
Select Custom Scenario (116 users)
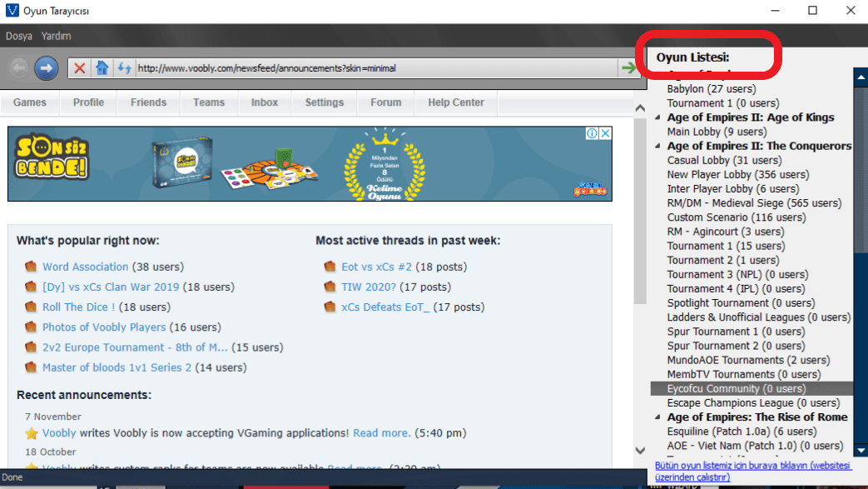[x=737, y=217]
